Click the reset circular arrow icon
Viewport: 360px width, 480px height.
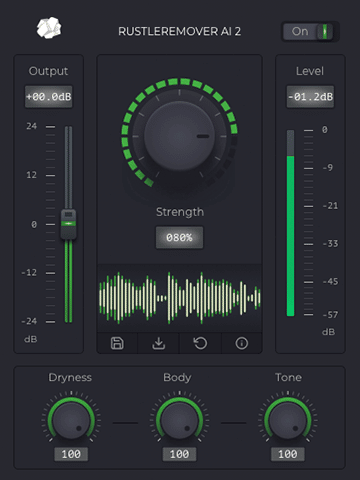[200, 343]
